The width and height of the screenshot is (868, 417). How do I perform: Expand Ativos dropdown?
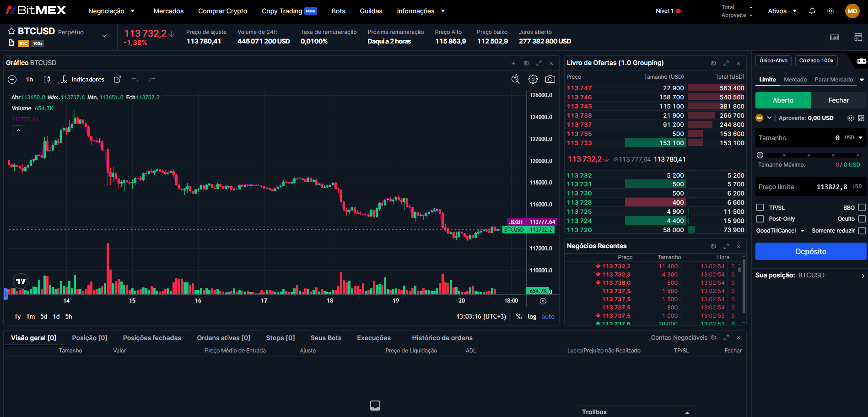pos(782,11)
